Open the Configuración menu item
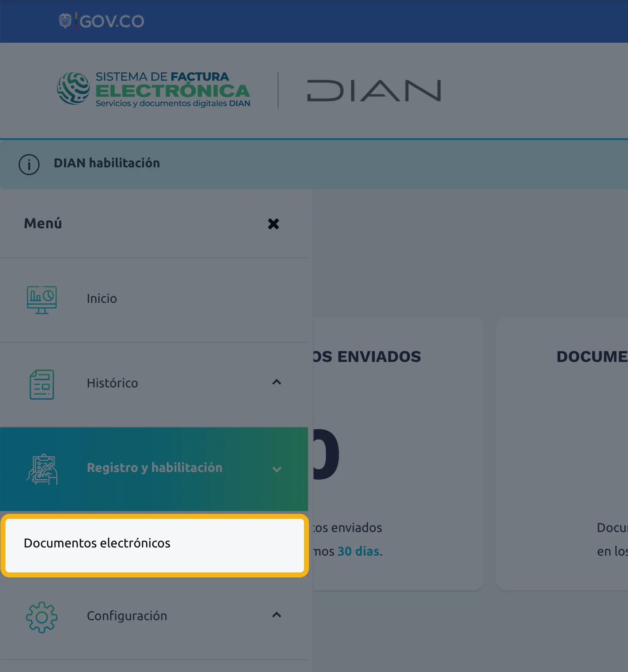This screenshot has height=672, width=628. pos(154,617)
